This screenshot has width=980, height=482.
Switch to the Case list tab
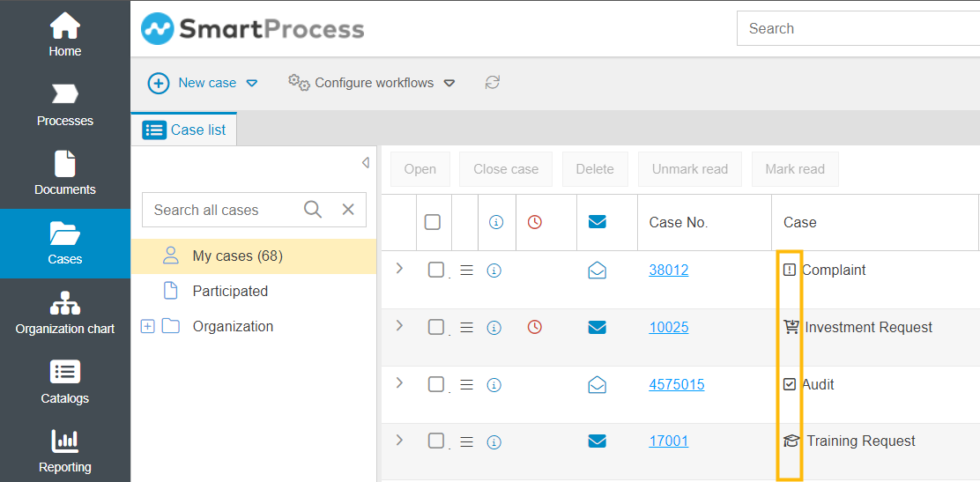(x=184, y=130)
